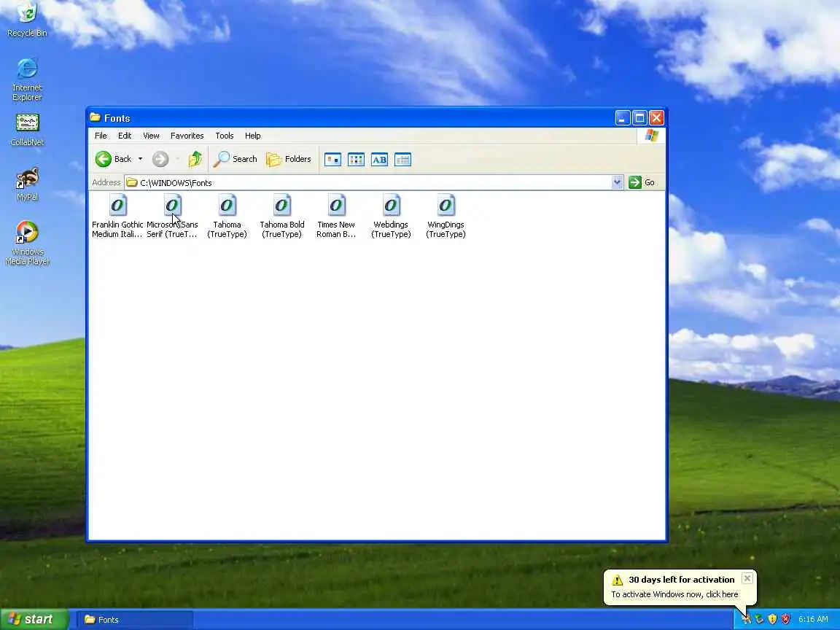Click the red security alert shield tray icon

[x=785, y=619]
